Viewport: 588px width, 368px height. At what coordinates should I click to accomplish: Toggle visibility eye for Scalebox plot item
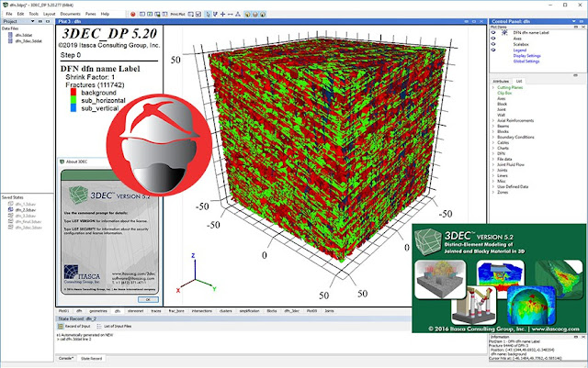click(493, 44)
